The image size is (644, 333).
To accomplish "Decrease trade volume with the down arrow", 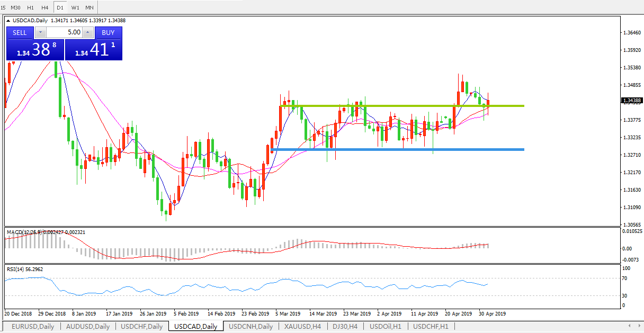I will pyautogui.click(x=41, y=32).
